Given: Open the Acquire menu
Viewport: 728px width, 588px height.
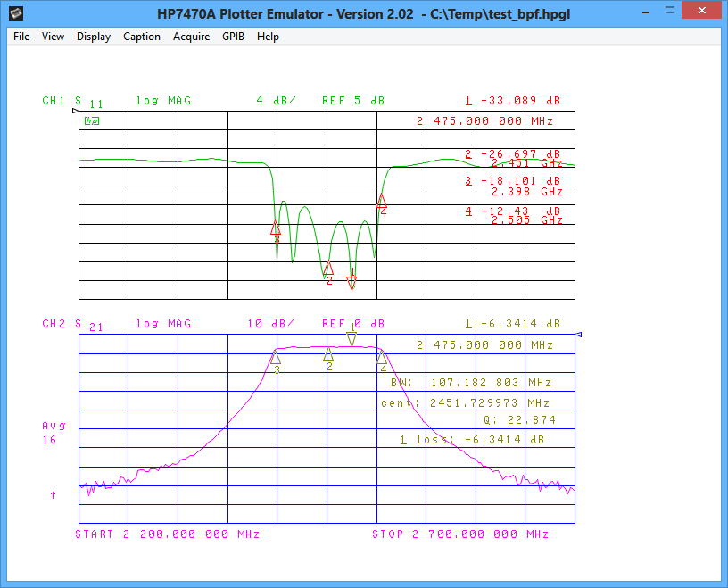Looking at the screenshot, I should click(192, 37).
